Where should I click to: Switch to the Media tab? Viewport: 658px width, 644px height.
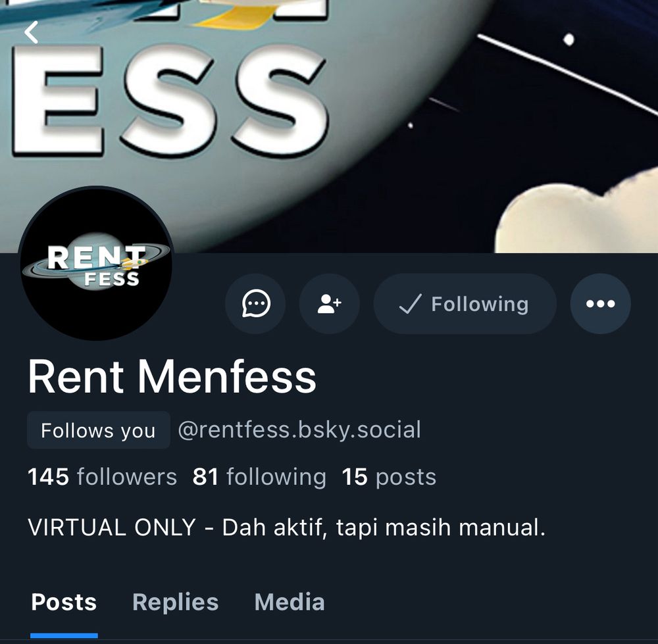coord(290,602)
